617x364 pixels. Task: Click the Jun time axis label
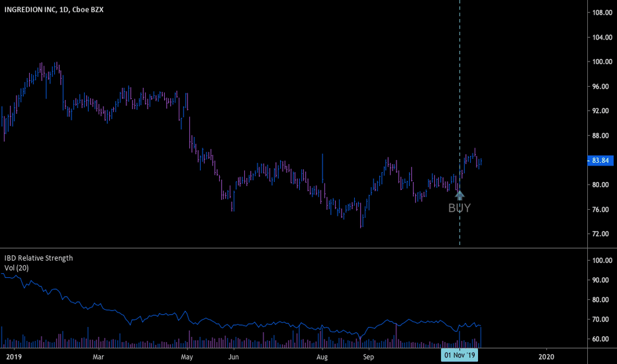[x=234, y=357]
